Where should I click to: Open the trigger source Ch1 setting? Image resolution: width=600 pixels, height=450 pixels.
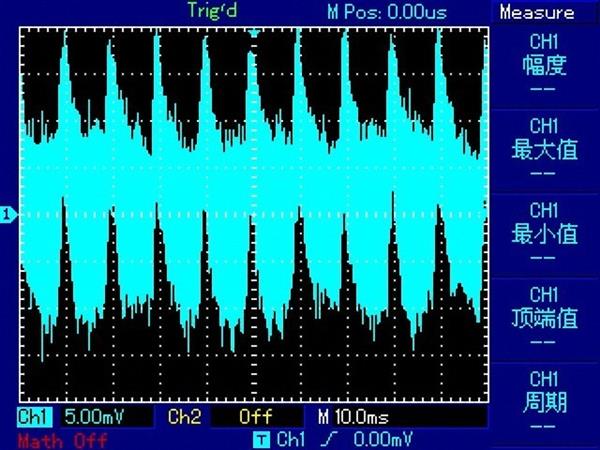(290, 439)
